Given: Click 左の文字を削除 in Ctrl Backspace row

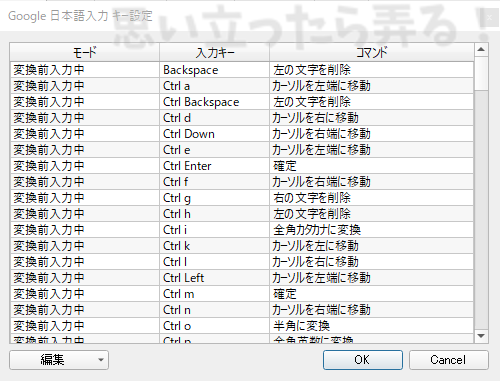Looking at the screenshot, I should [x=372, y=102].
